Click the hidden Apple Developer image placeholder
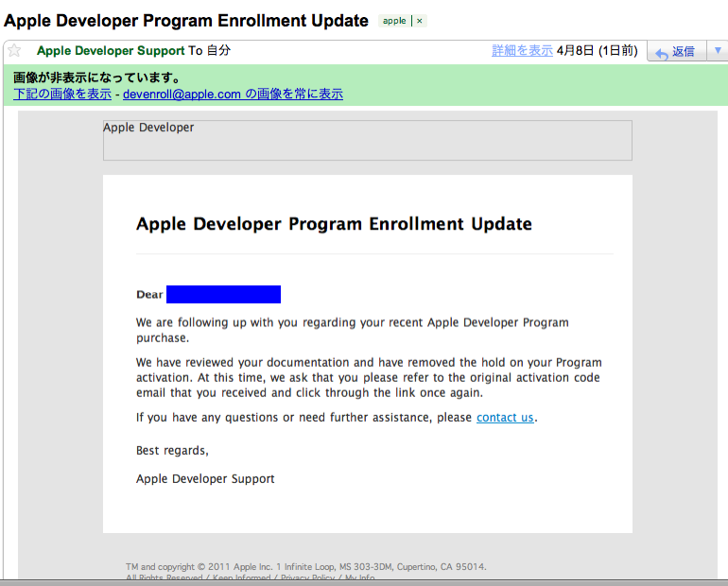The image size is (728, 586). (367, 140)
